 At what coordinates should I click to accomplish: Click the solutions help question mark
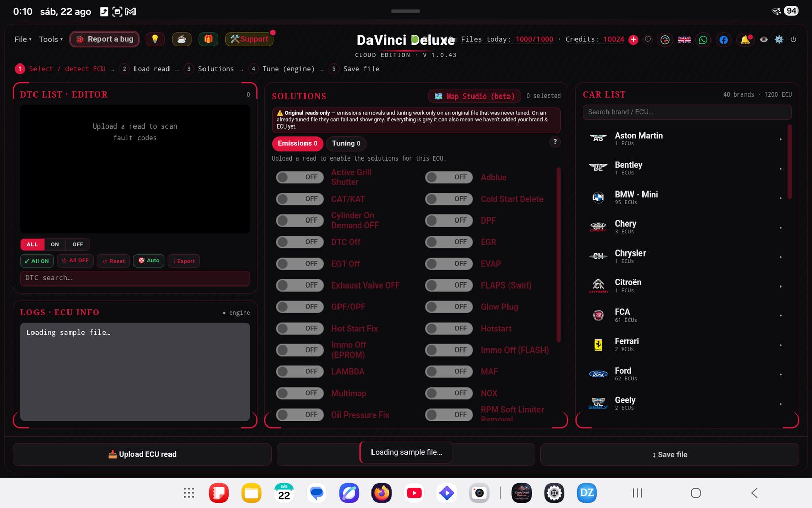pyautogui.click(x=555, y=142)
